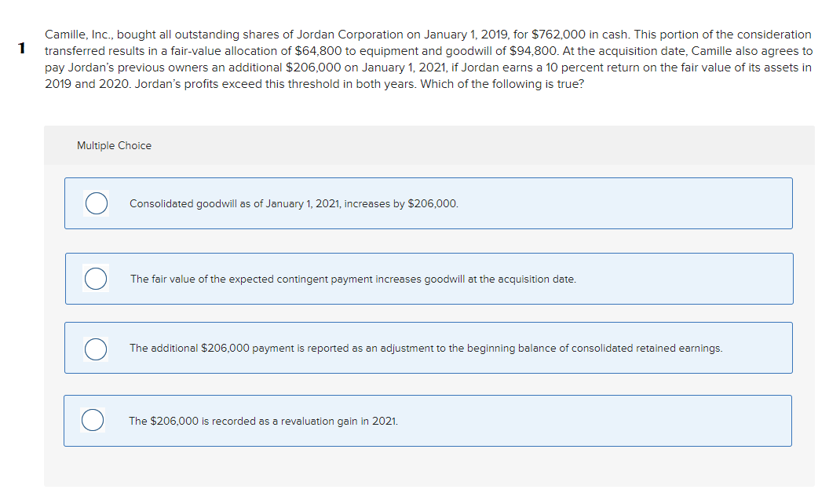Select the radio button for the revaluation gain answer

click(x=92, y=420)
